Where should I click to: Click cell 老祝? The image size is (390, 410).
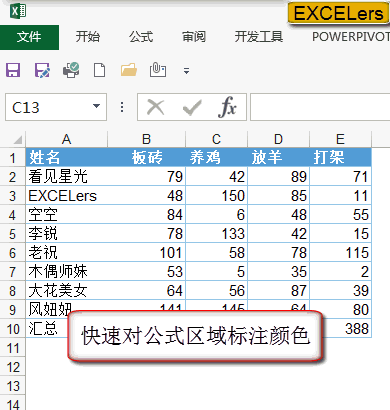(67, 252)
